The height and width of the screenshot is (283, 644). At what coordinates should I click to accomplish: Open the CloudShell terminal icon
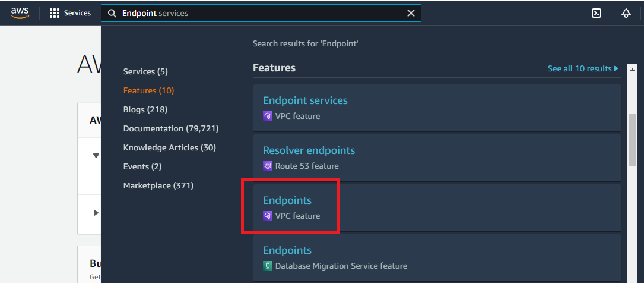coord(597,13)
